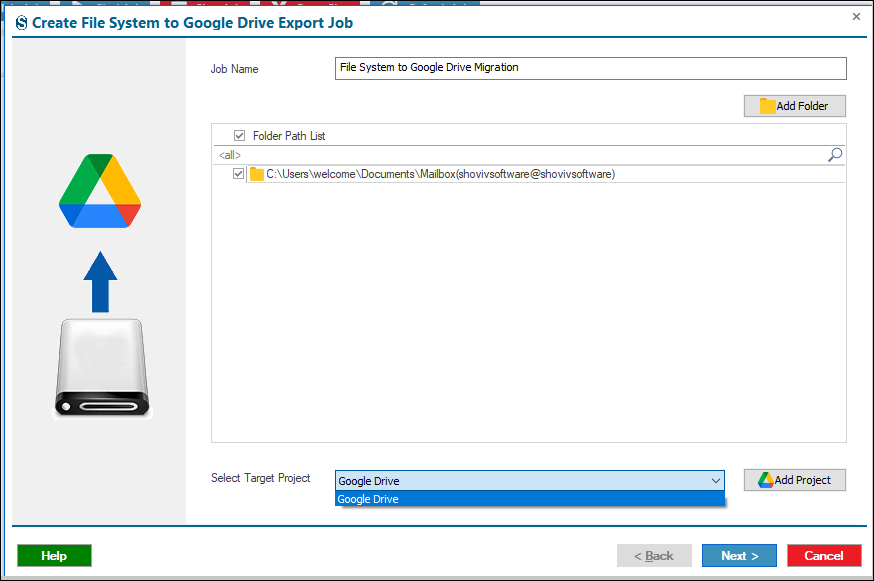Edit the Job Name text field
This screenshot has height=581, width=874.
(590, 68)
